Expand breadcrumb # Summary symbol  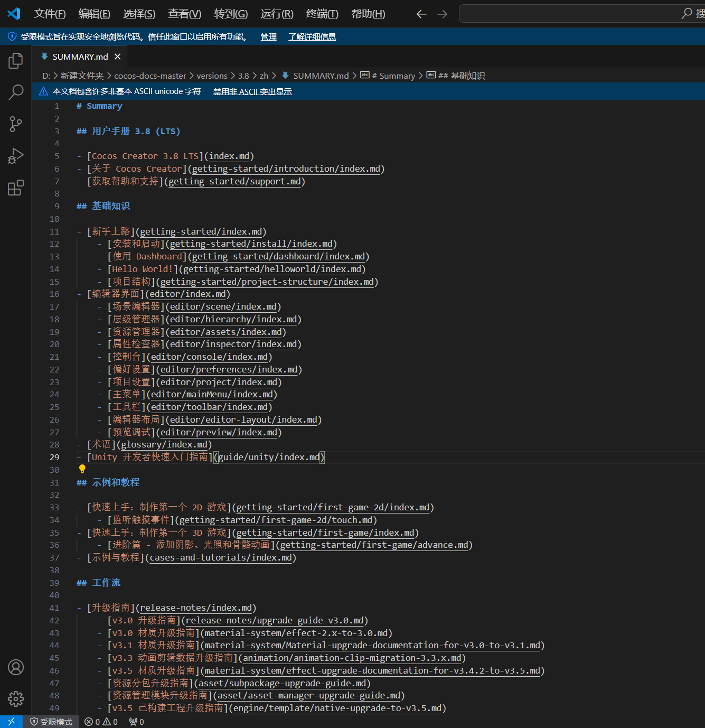click(x=388, y=76)
